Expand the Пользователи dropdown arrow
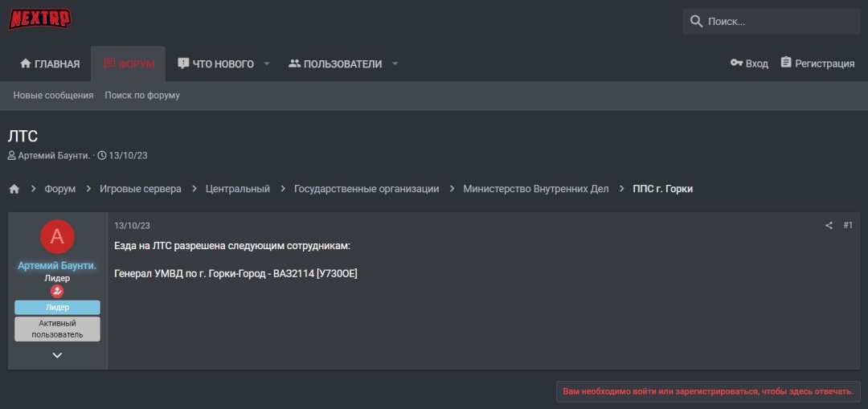Viewport: 868px width, 409px height. tap(395, 63)
